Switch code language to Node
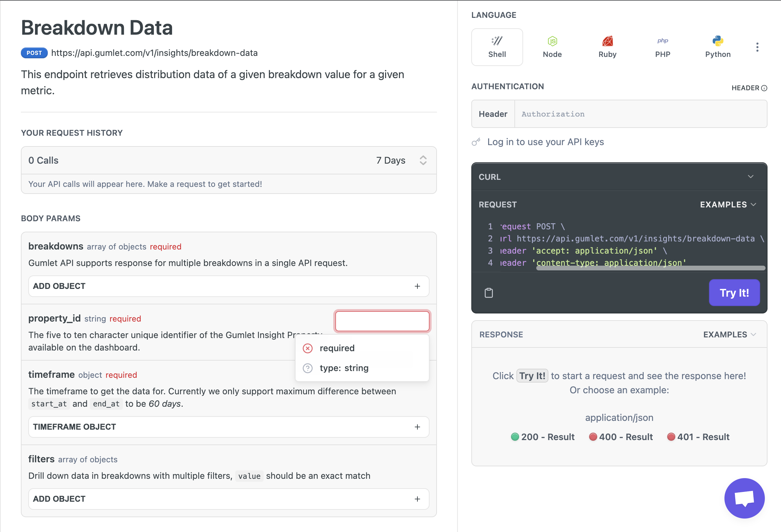This screenshot has height=532, width=781. 552,47
